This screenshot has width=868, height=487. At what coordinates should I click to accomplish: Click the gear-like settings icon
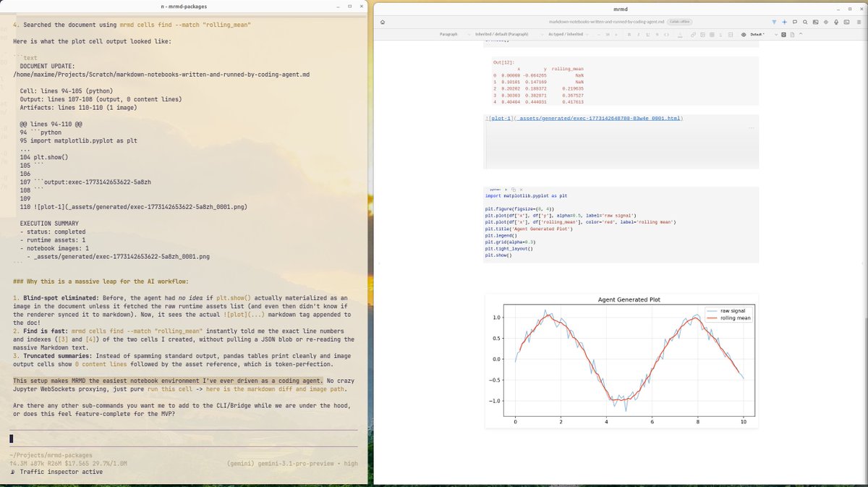[825, 22]
